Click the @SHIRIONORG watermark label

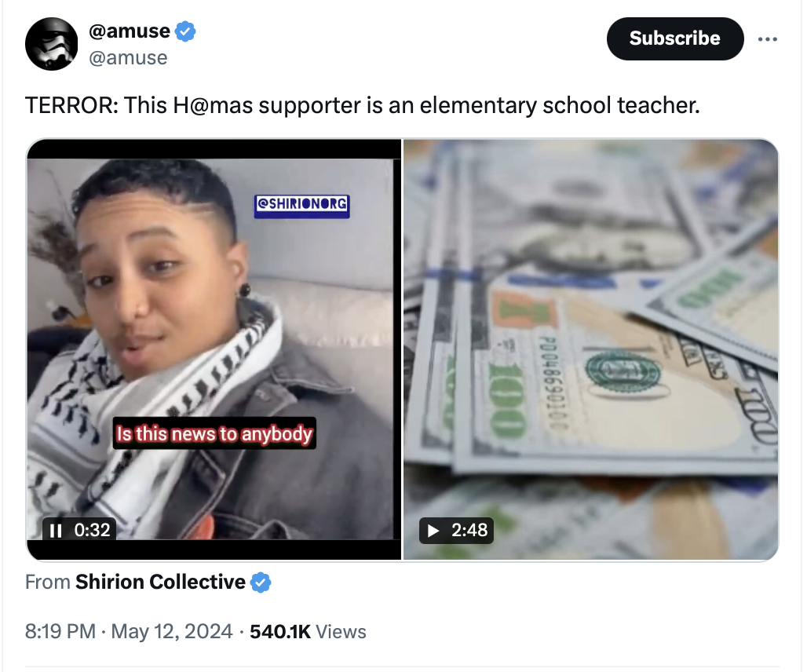tap(301, 206)
